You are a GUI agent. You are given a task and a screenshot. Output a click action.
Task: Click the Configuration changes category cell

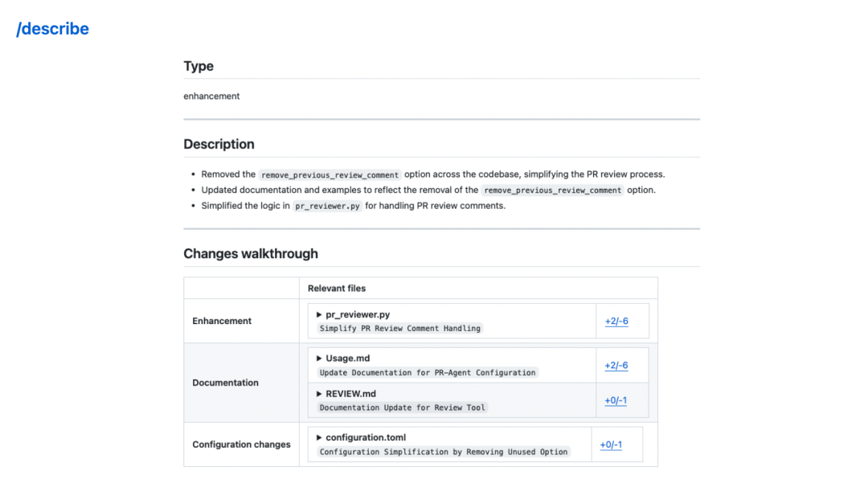click(241, 445)
